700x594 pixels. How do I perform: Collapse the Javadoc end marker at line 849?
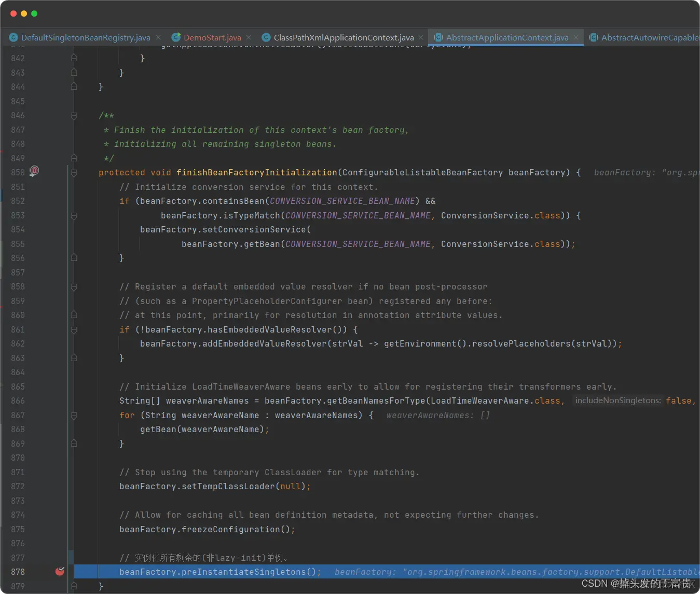pyautogui.click(x=74, y=158)
